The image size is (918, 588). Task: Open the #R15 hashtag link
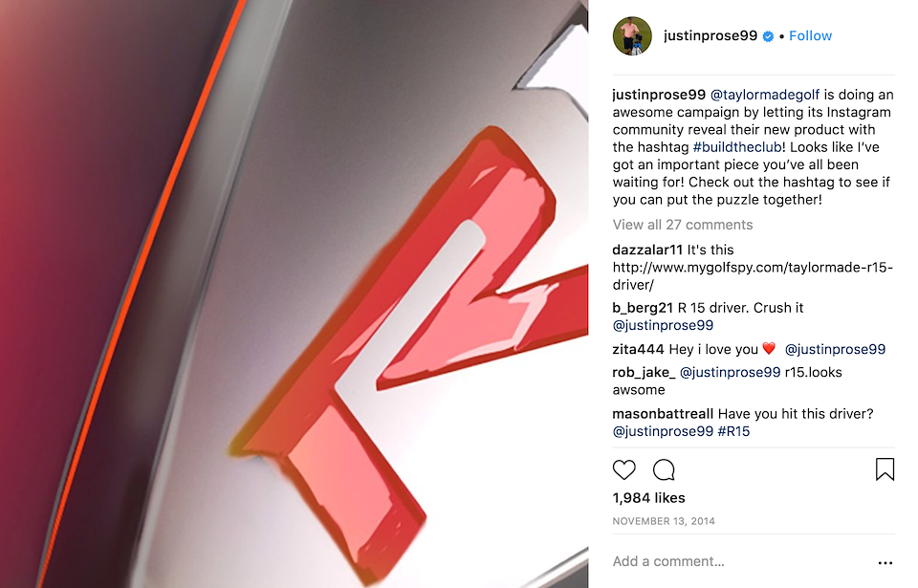pos(733,431)
